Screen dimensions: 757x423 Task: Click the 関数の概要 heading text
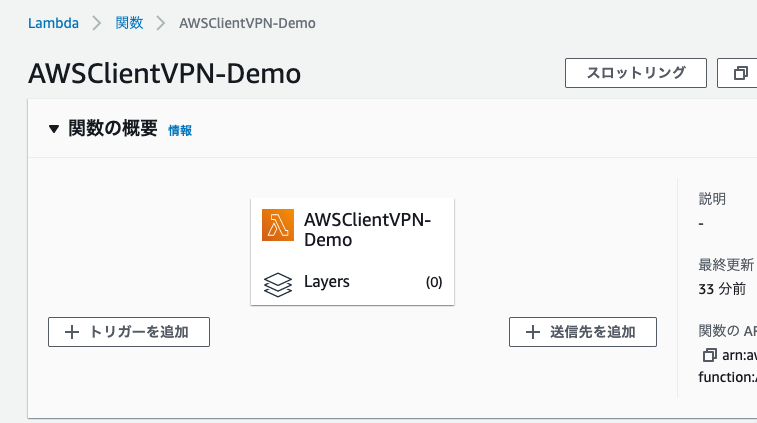click(x=113, y=128)
